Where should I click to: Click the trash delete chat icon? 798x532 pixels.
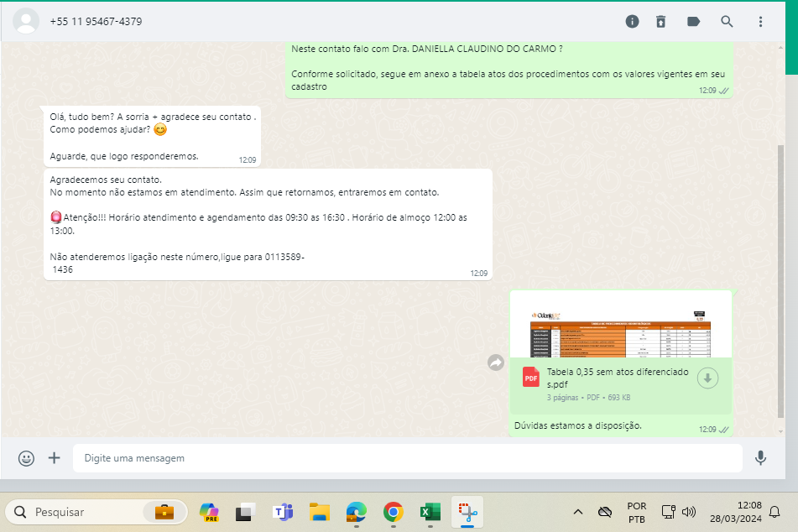click(660, 21)
